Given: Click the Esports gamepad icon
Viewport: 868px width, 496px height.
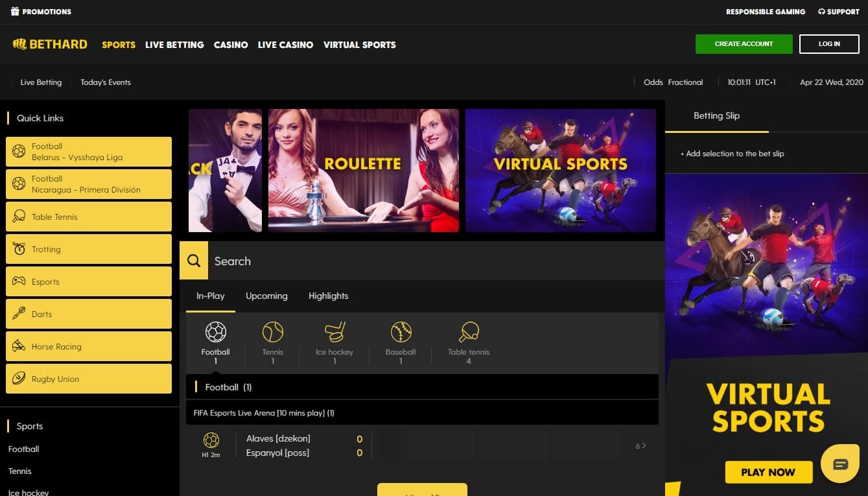Looking at the screenshot, I should (19, 281).
